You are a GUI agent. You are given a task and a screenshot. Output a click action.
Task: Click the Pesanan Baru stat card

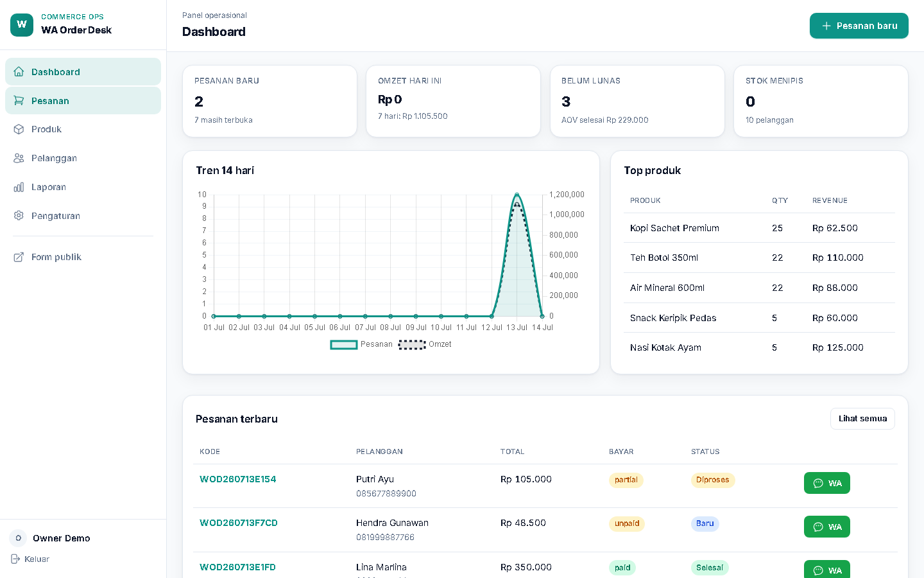(x=269, y=101)
